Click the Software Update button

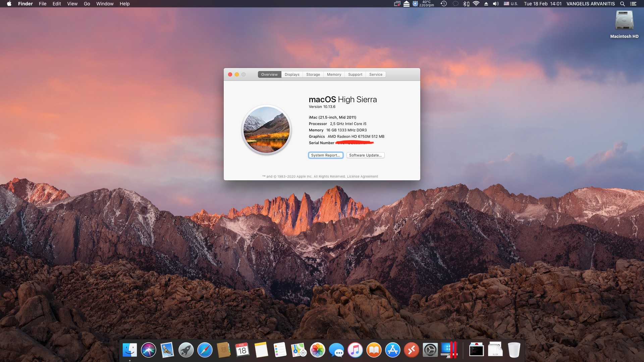[365, 155]
